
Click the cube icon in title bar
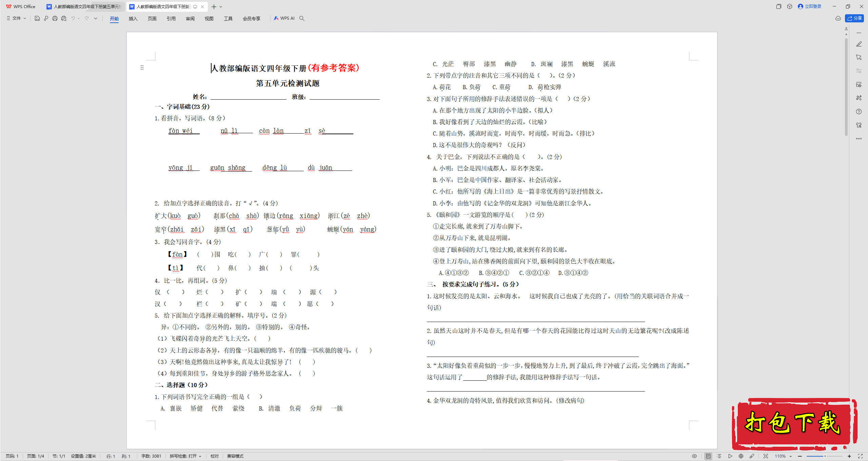pyautogui.click(x=790, y=6)
